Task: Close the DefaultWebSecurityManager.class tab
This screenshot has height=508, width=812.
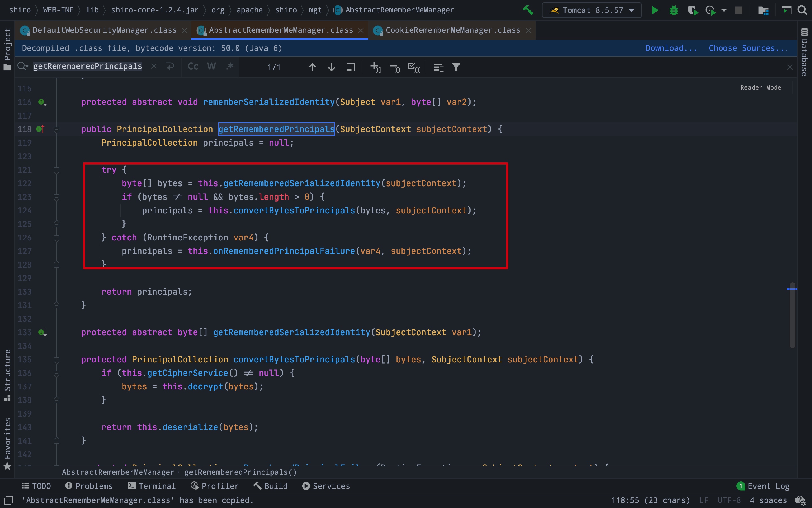Action: (x=184, y=30)
